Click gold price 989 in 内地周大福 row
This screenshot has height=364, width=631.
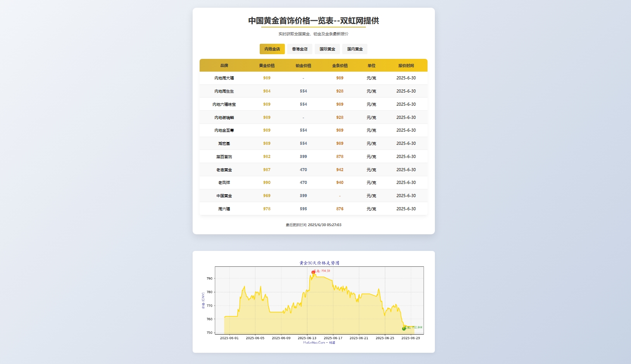coord(267,78)
